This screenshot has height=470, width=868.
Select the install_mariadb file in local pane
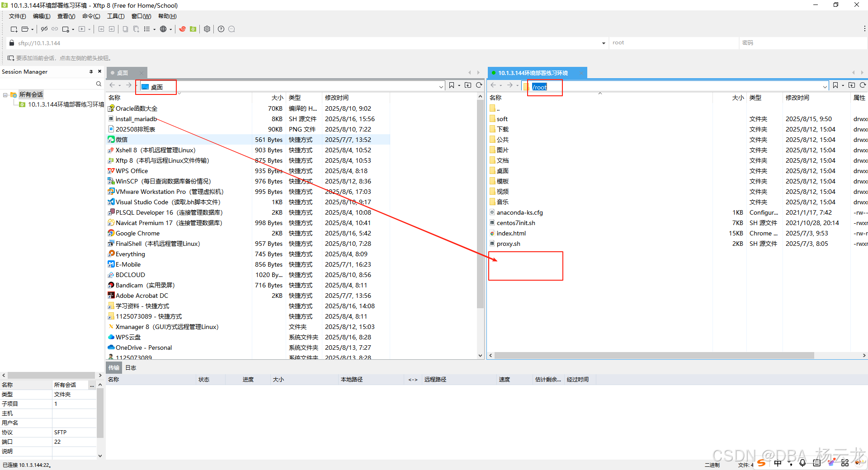136,119
